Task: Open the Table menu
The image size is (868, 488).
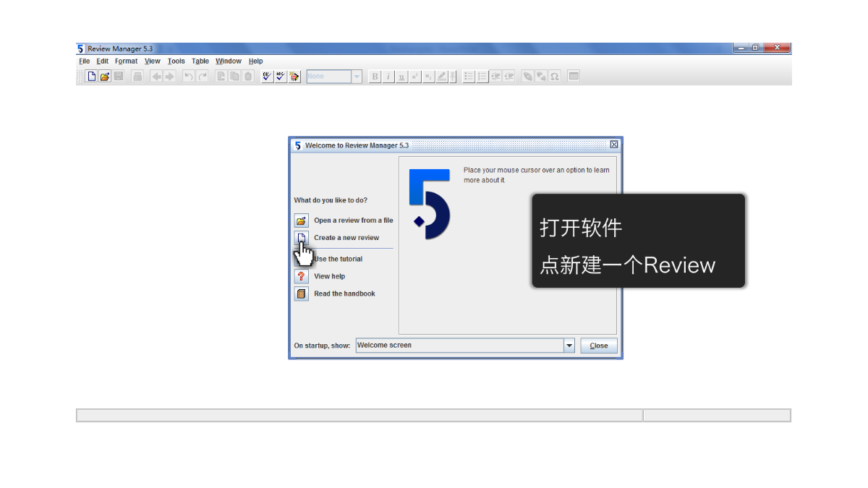Action: [x=200, y=61]
